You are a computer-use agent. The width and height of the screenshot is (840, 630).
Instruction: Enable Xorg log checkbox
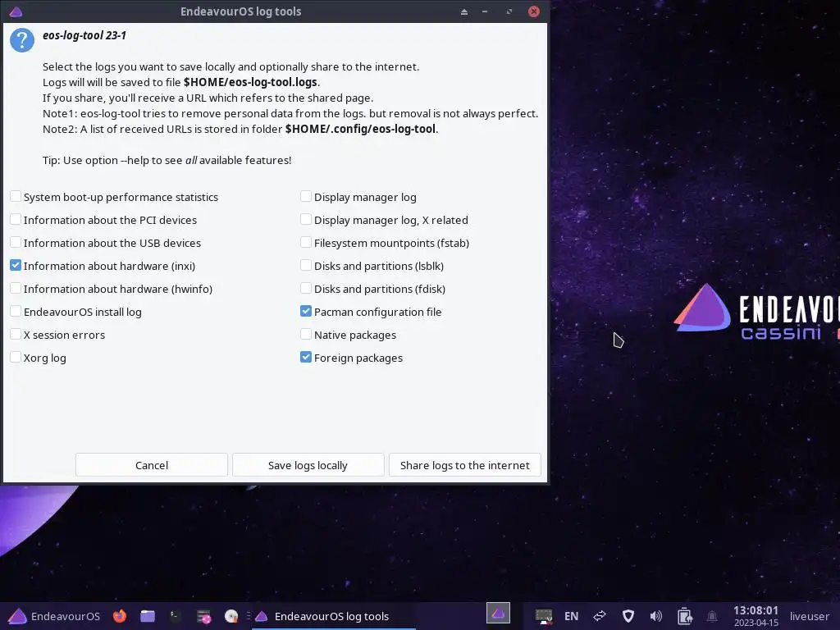coord(16,358)
